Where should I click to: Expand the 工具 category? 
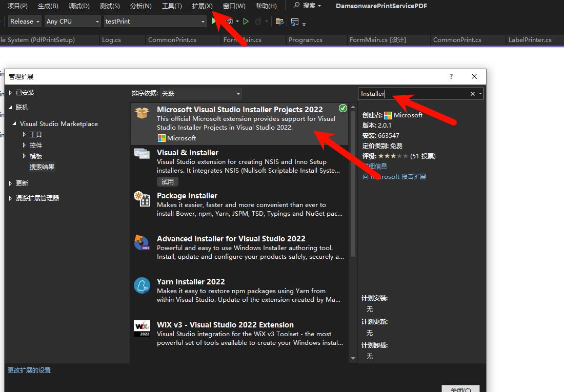(24, 134)
